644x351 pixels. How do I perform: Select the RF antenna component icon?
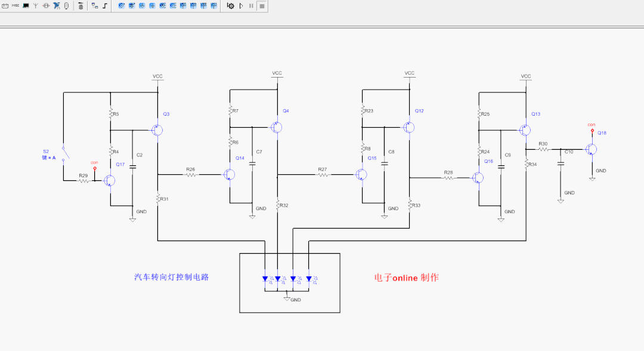point(36,5)
